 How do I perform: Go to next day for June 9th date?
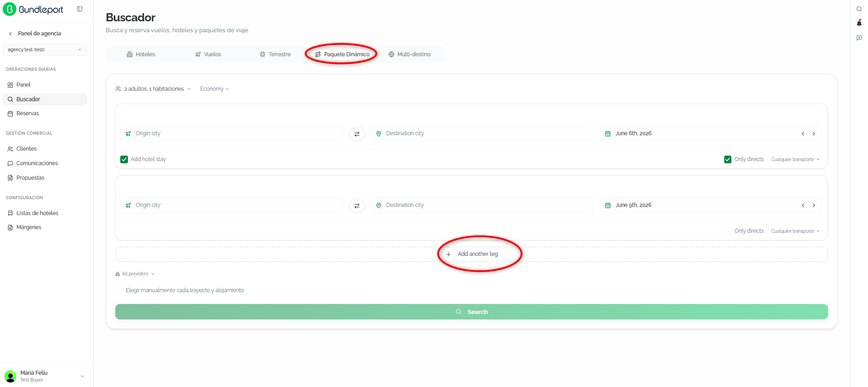pyautogui.click(x=814, y=206)
